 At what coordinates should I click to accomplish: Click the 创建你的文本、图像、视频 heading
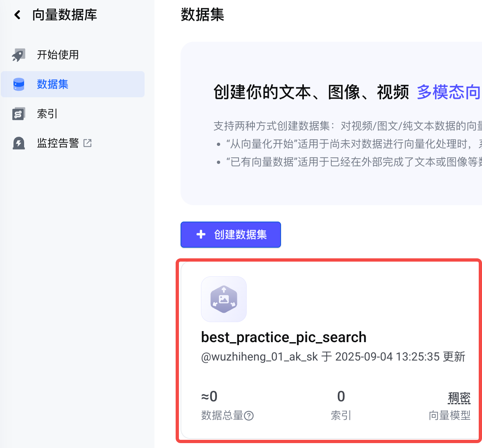[311, 92]
